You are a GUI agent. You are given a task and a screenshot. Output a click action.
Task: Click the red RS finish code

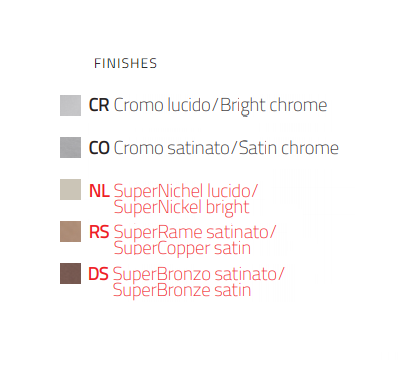[99, 232]
